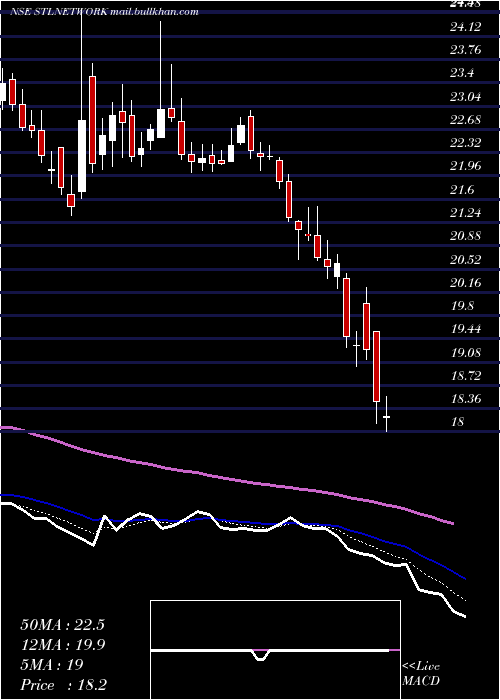This screenshot has width=500, height=700.
Task: Click the 21.6 price axis label
Action: pyautogui.click(x=462, y=190)
